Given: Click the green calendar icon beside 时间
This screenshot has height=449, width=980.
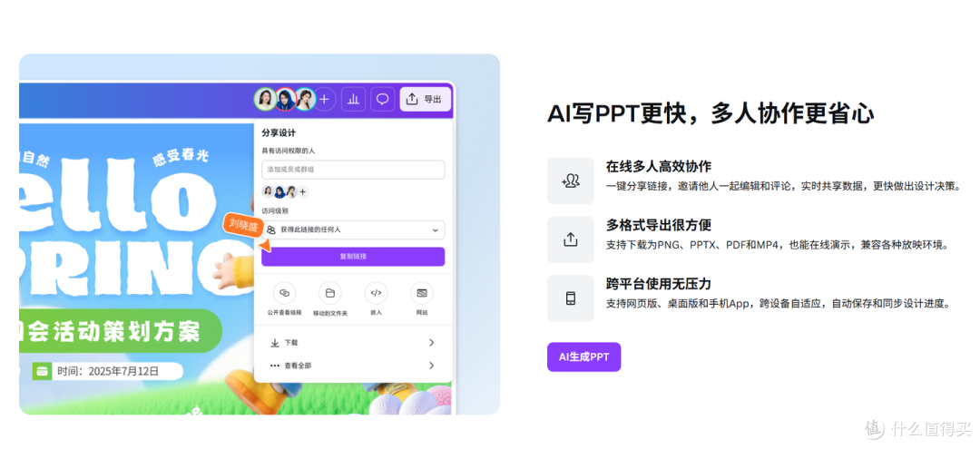Looking at the screenshot, I should [42, 371].
